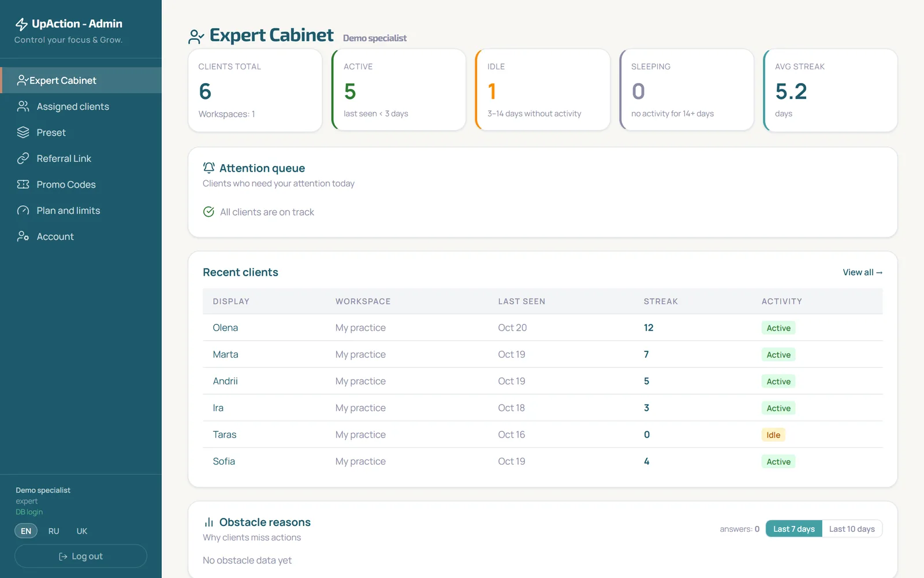This screenshot has height=578, width=924.
Task: Select the Last 10 days filter
Action: click(852, 529)
